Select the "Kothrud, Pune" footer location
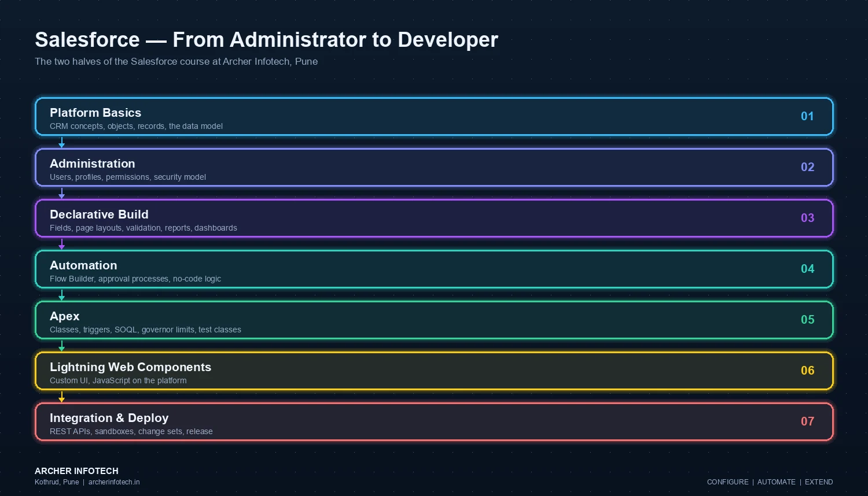 57,482
